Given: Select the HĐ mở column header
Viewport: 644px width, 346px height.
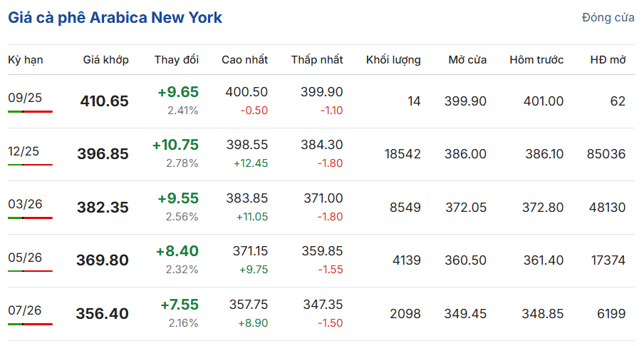Looking at the screenshot, I should [608, 60].
